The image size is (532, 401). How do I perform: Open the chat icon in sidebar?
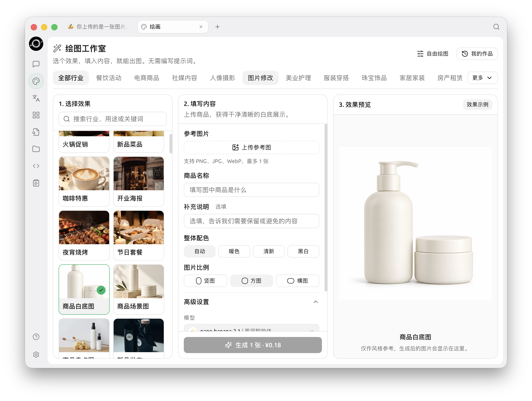point(36,64)
